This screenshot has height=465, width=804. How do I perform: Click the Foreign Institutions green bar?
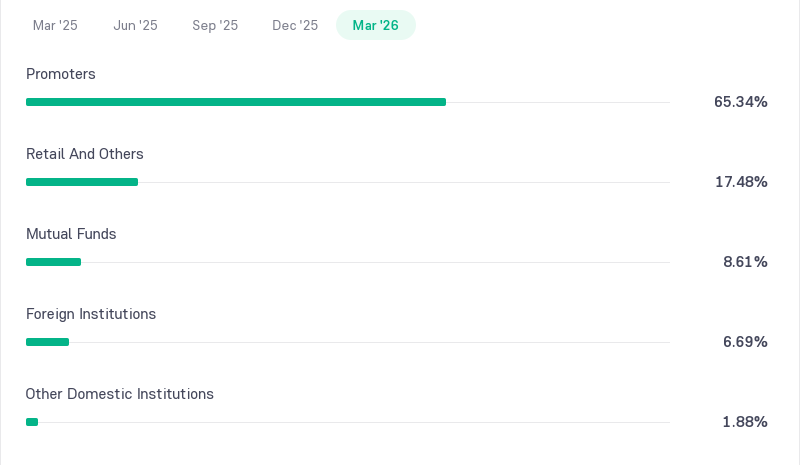coord(47,342)
